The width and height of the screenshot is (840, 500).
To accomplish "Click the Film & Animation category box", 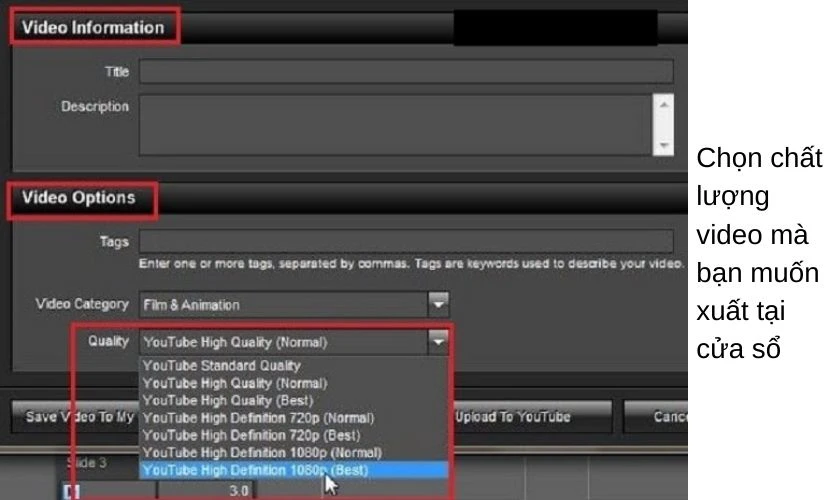I will pyautogui.click(x=283, y=304).
